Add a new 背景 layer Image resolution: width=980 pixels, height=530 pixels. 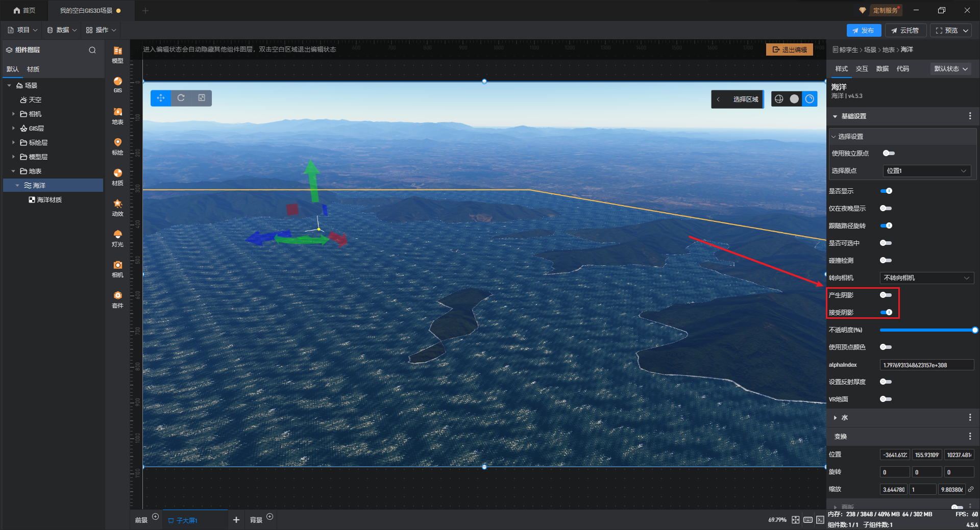[270, 517]
